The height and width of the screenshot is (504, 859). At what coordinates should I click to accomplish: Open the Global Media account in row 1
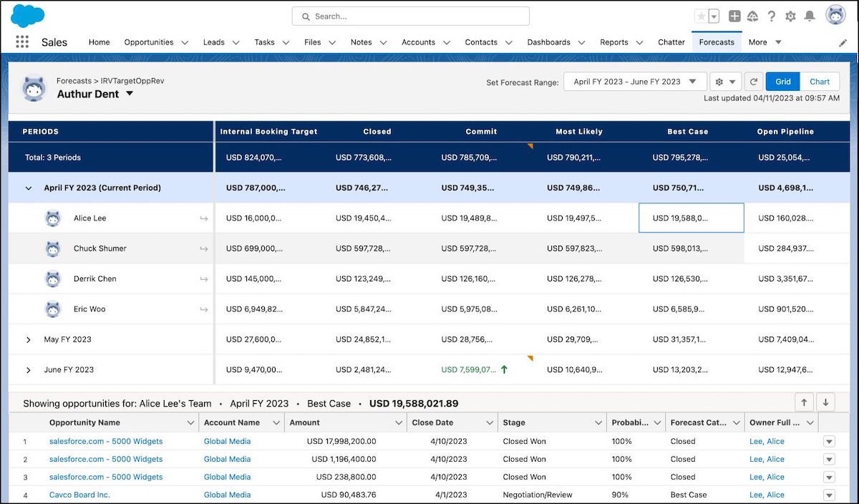[x=227, y=441]
